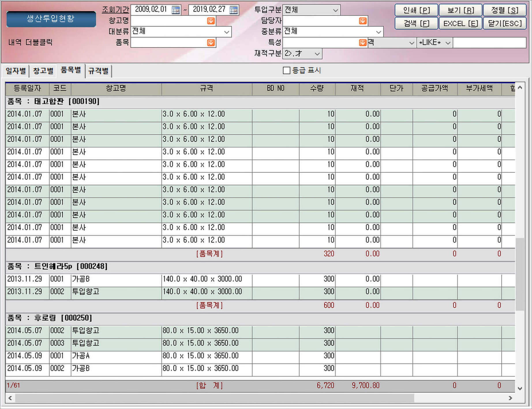
Task: Switch to the 창고별 tab
Action: (43, 71)
